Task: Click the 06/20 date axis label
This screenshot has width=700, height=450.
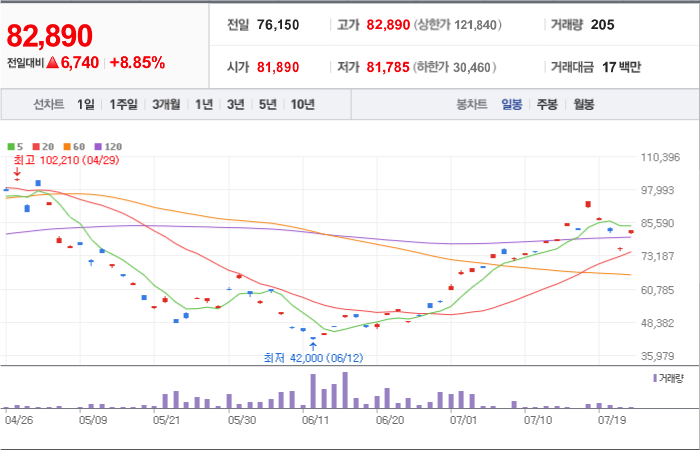Action: pyautogui.click(x=390, y=420)
